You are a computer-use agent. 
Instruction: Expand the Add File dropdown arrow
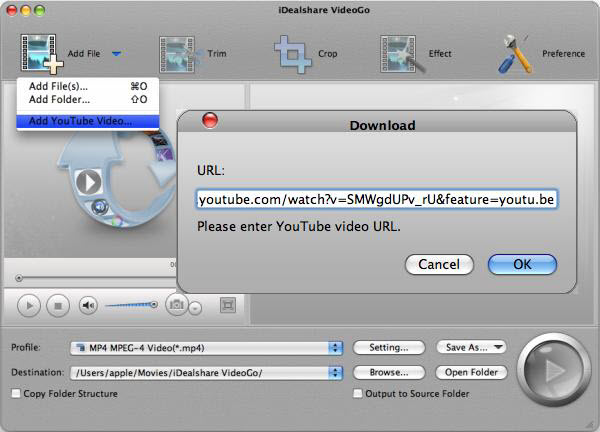[x=116, y=54]
